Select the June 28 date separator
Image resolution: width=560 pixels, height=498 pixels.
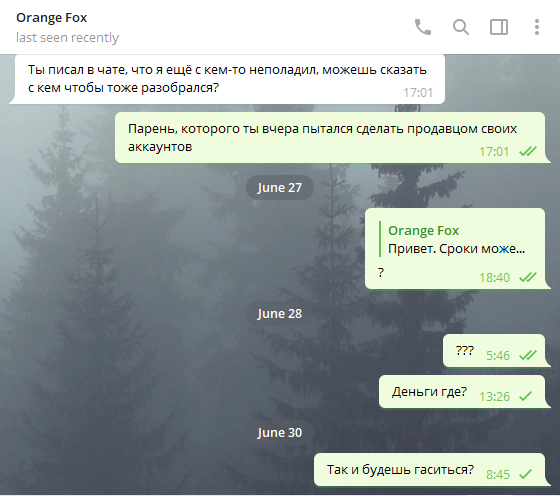click(x=280, y=314)
